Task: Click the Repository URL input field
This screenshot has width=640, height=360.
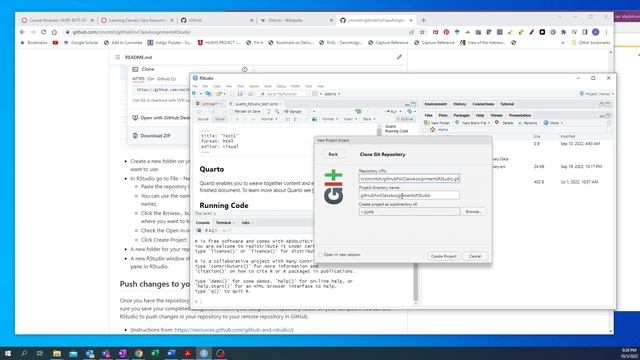Action: coord(409,179)
